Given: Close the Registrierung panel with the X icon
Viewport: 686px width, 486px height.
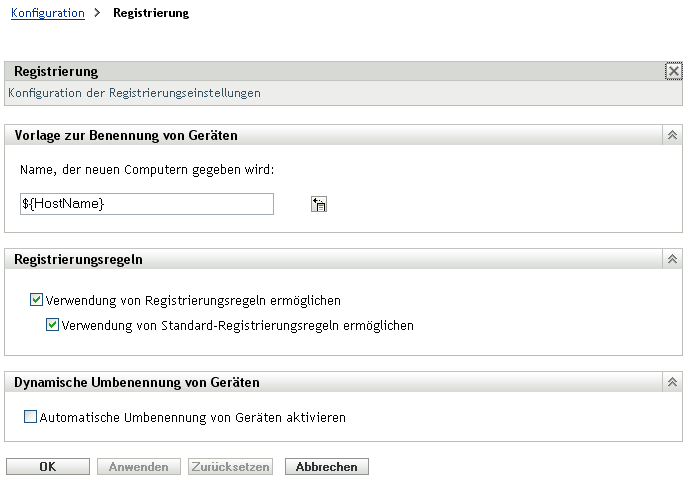Looking at the screenshot, I should [x=673, y=72].
